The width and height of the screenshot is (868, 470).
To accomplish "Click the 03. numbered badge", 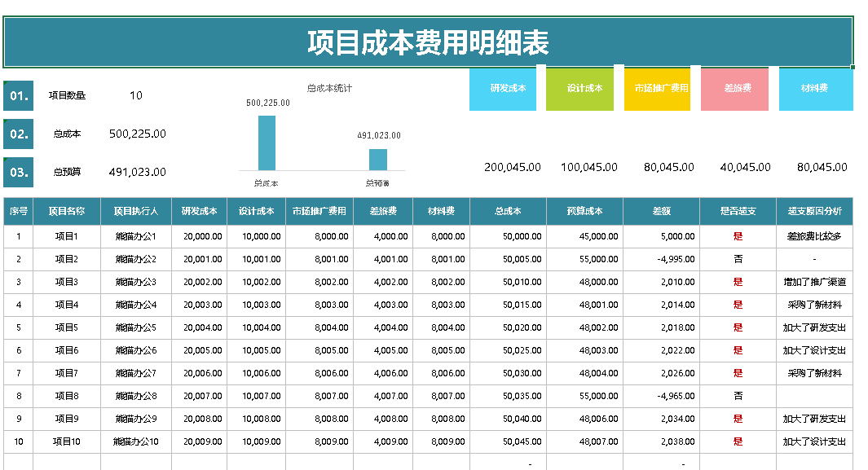I will pos(18,172).
